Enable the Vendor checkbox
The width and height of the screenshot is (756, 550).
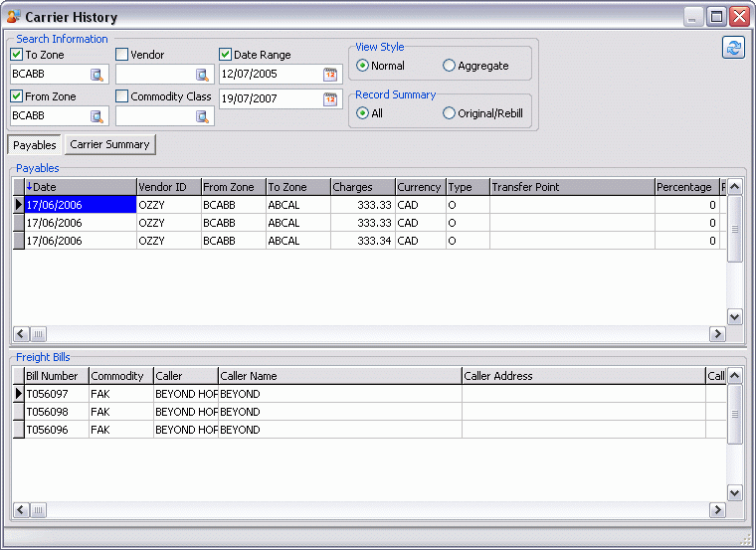(122, 55)
